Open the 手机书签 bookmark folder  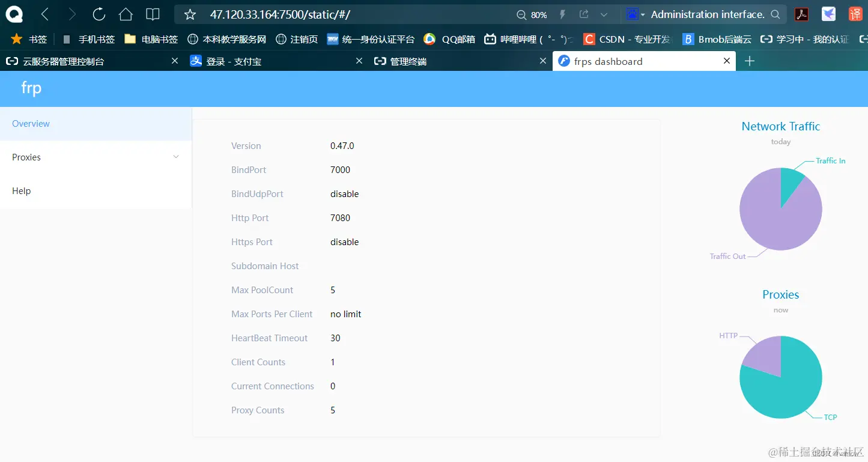(88, 39)
